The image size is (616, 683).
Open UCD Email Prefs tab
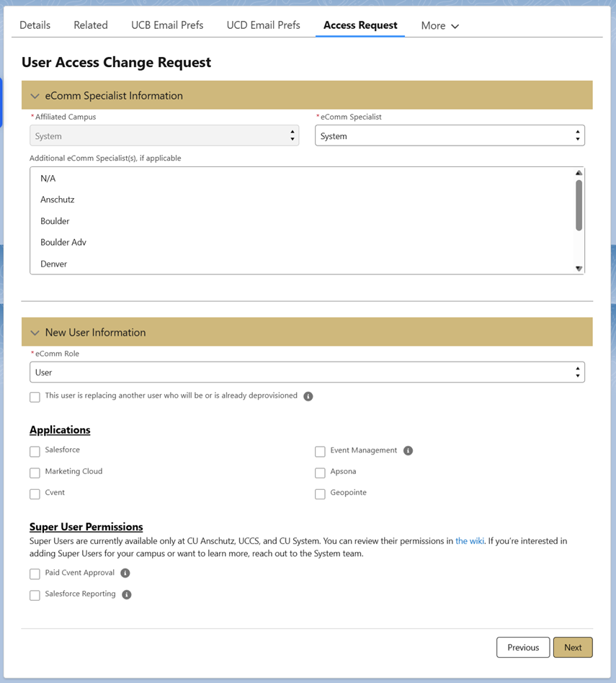(x=263, y=25)
